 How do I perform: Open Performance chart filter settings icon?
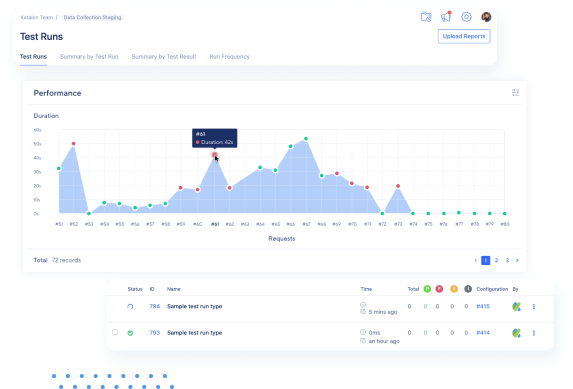515,92
